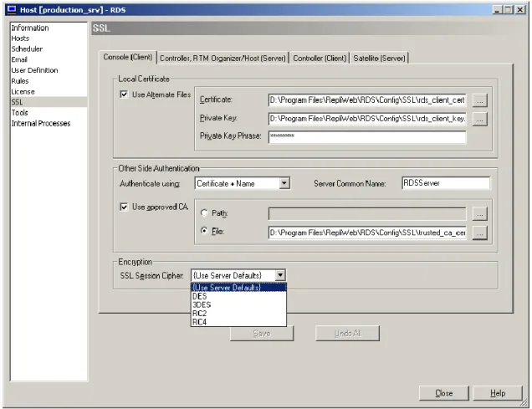Select the Path radio button
Screen dimensions: 532x409
coord(204,212)
